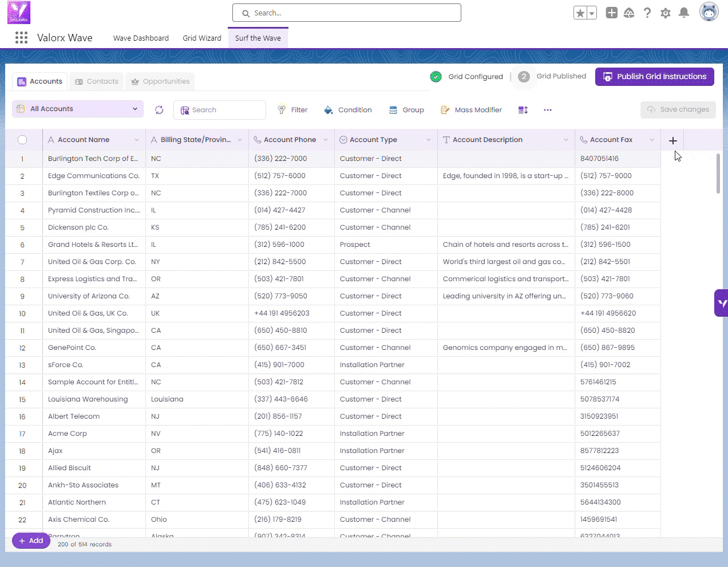The width and height of the screenshot is (728, 567).
Task: Open Account Name column dropdown arrow
Action: click(x=137, y=140)
